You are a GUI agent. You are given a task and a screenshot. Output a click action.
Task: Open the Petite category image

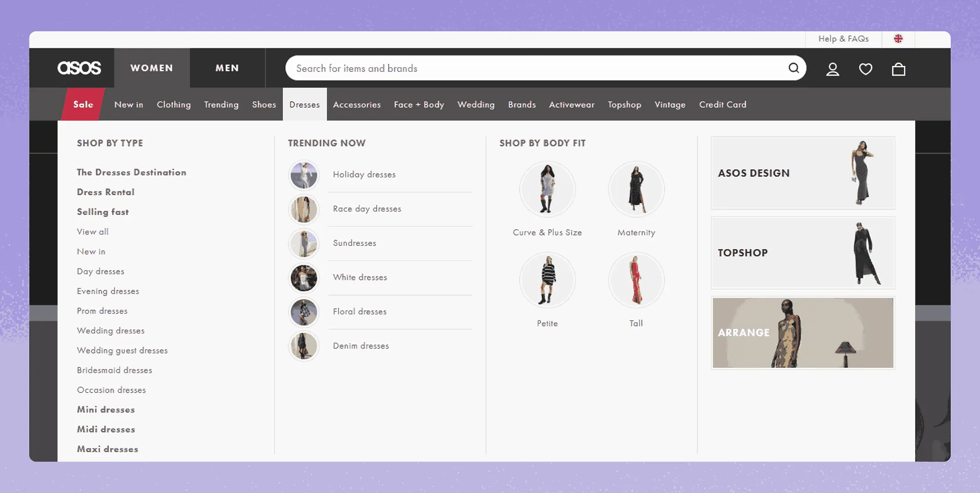[547, 280]
